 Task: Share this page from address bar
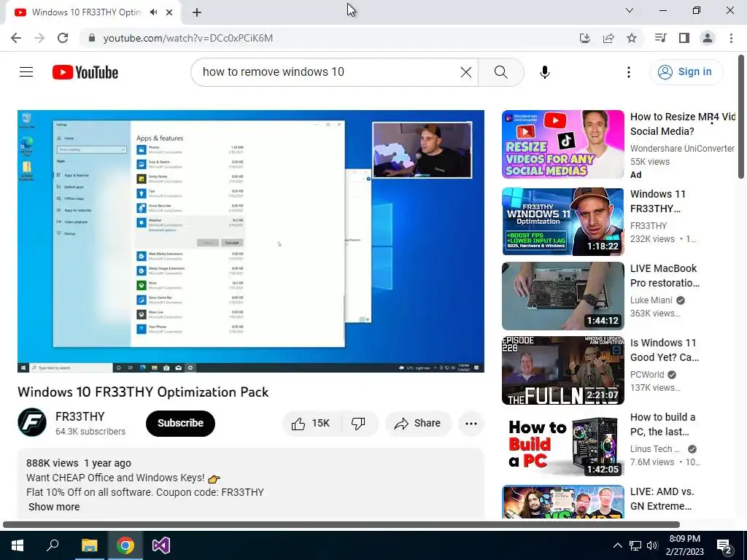click(608, 38)
